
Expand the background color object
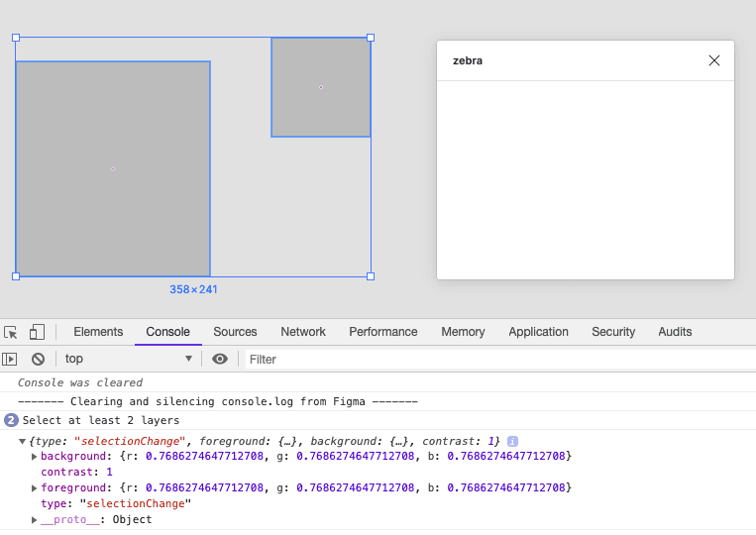[x=34, y=457]
